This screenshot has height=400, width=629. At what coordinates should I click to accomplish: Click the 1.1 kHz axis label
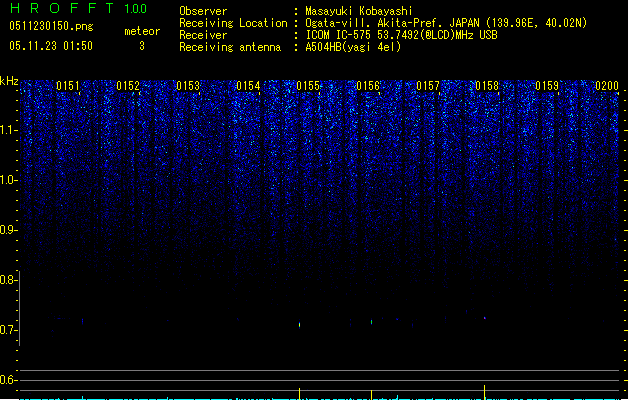coord(9,130)
